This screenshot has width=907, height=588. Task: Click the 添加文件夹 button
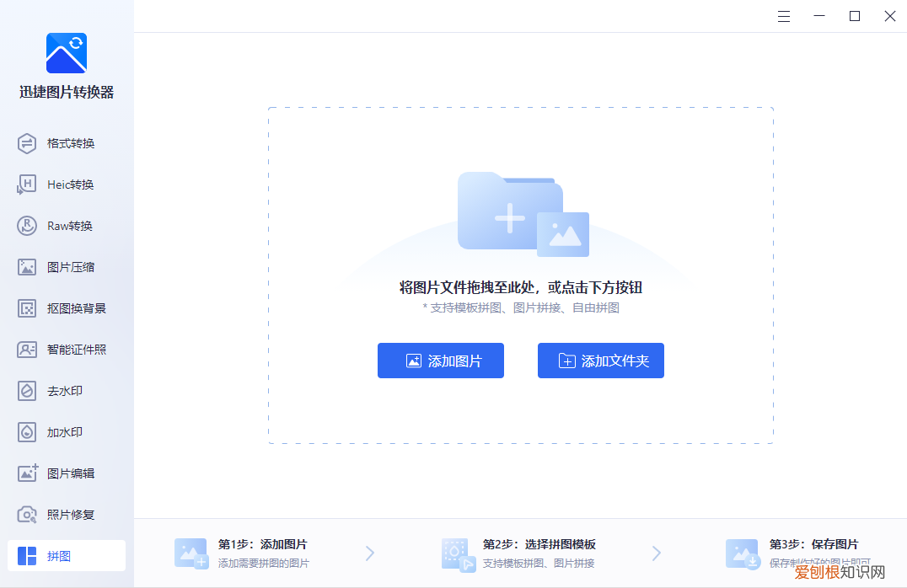(x=600, y=361)
